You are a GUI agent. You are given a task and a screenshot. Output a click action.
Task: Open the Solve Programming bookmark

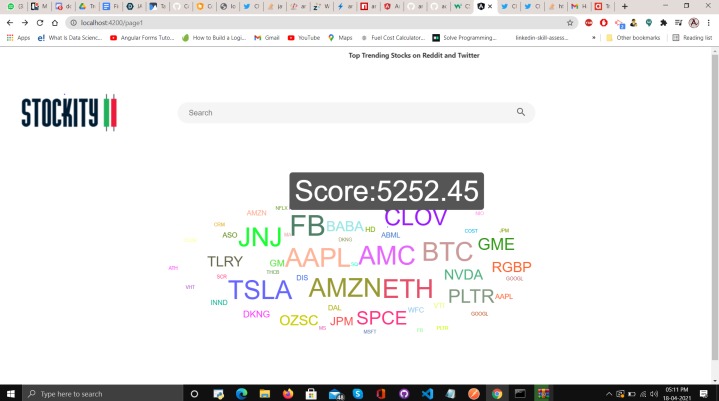click(x=465, y=38)
